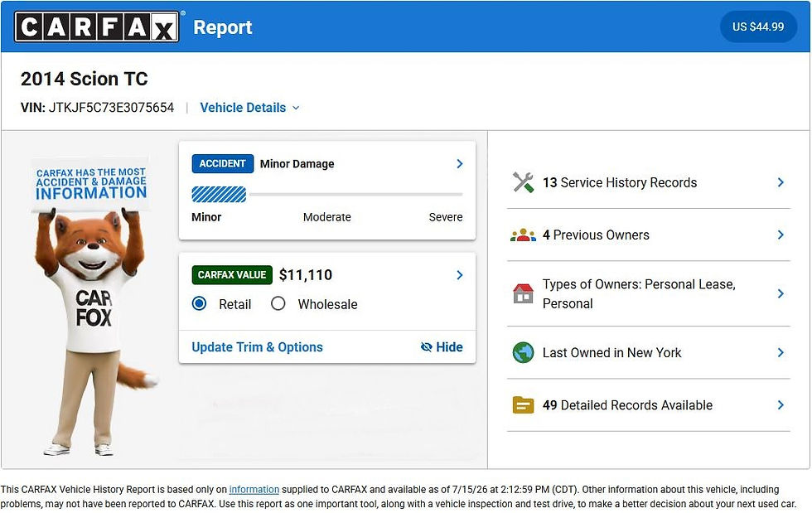Open 13 Service History Records
This screenshot has width=812, height=513.
pyautogui.click(x=620, y=182)
